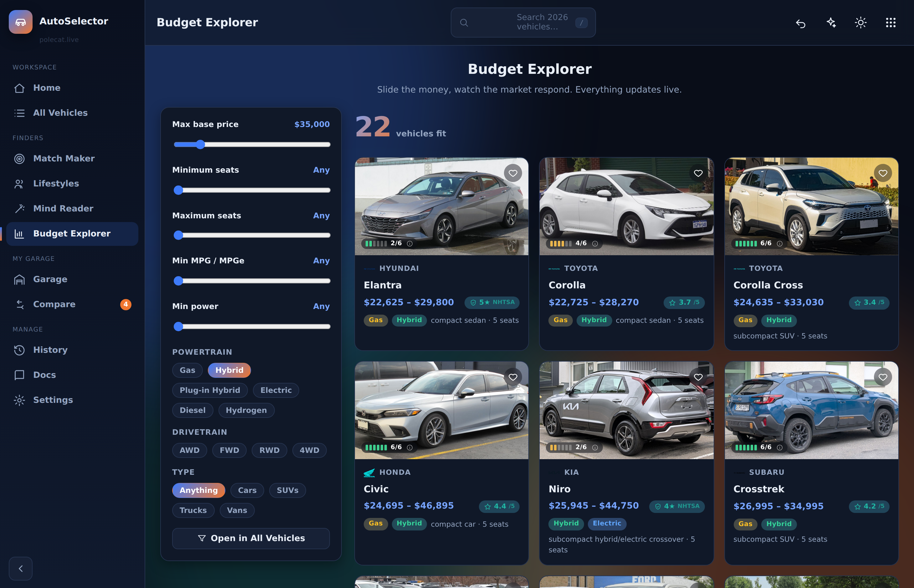914x588 pixels.
Task: Click info icon beside Corolla Cross 6/6
Action: (x=779, y=244)
